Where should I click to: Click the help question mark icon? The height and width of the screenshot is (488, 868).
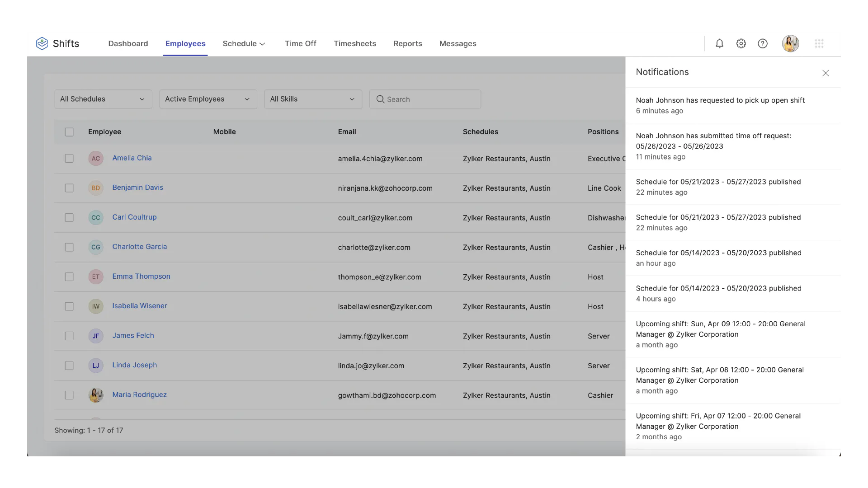pos(763,43)
